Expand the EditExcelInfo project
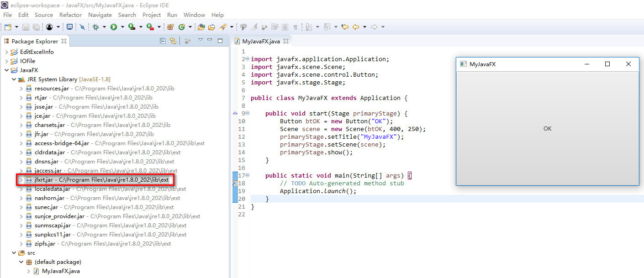The image size is (644, 278). pyautogui.click(x=6, y=52)
